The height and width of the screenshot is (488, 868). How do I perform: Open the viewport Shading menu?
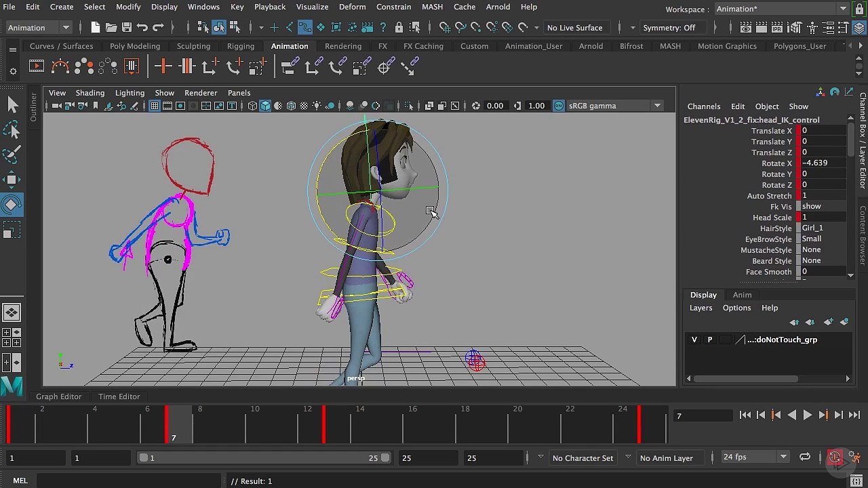pyautogui.click(x=90, y=93)
